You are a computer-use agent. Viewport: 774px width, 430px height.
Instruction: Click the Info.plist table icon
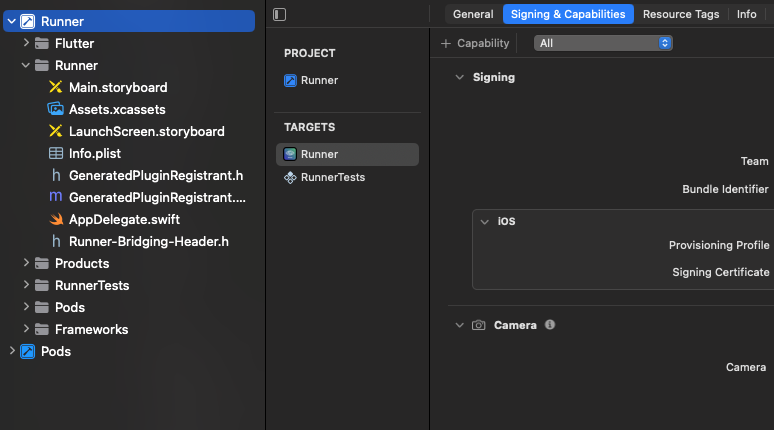(56, 154)
